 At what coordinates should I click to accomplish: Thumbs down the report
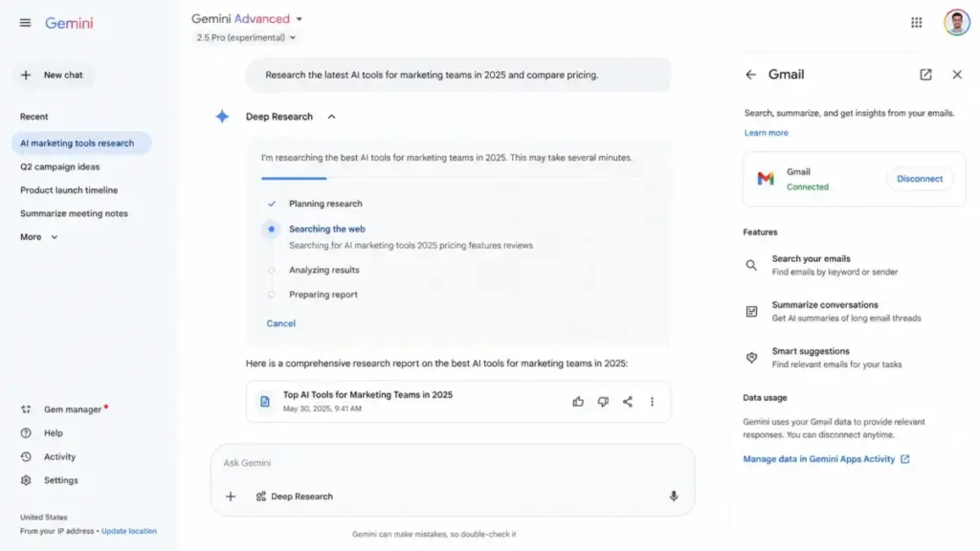[x=603, y=402]
